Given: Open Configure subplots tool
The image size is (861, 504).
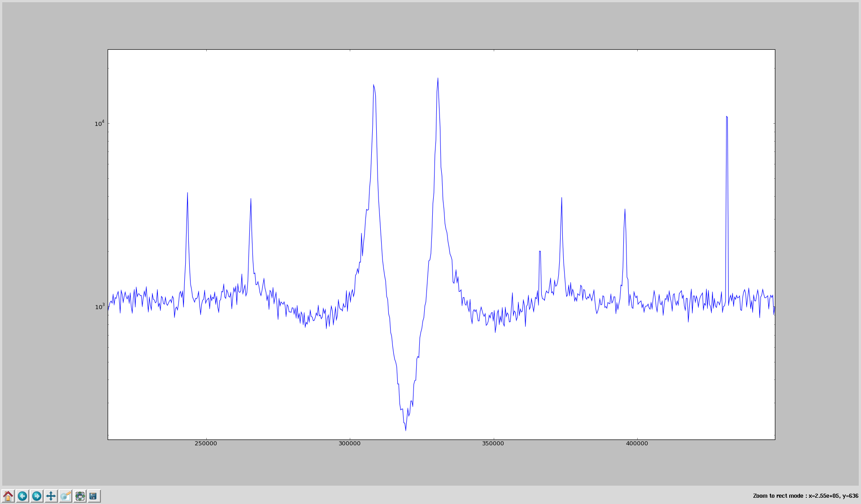Looking at the screenshot, I should tap(80, 496).
